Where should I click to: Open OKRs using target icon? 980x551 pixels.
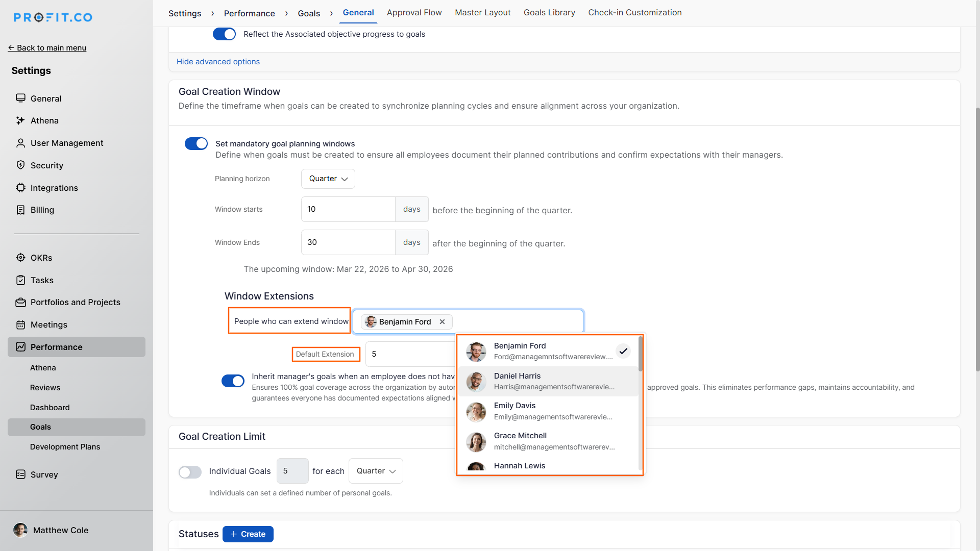pos(20,258)
